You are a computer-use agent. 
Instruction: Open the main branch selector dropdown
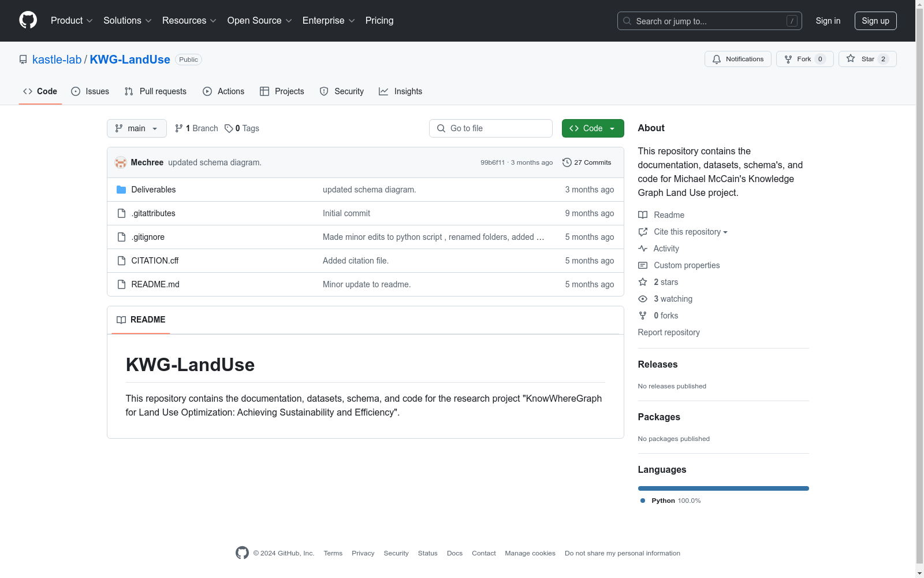[137, 128]
